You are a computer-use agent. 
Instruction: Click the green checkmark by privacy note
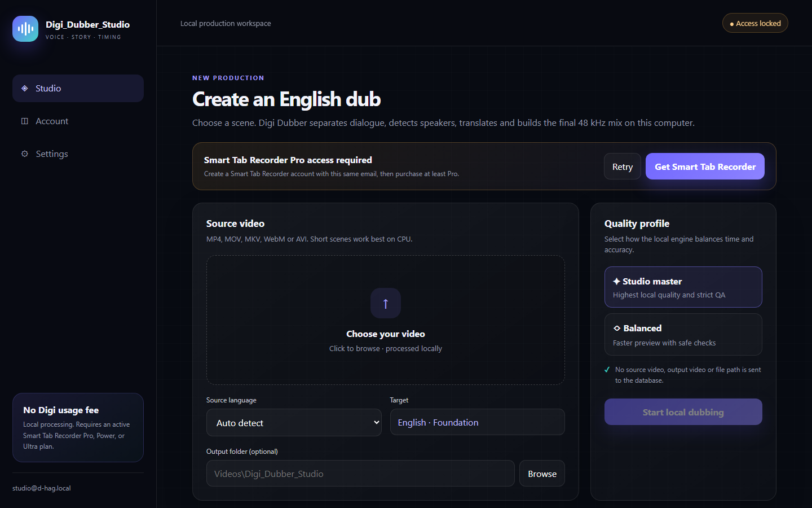[607, 370]
